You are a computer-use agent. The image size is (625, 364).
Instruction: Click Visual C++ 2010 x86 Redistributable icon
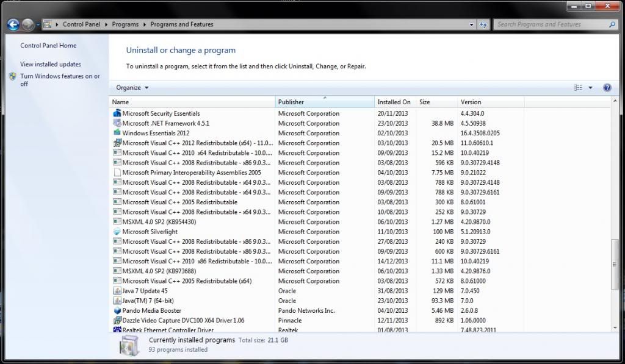[117, 261]
